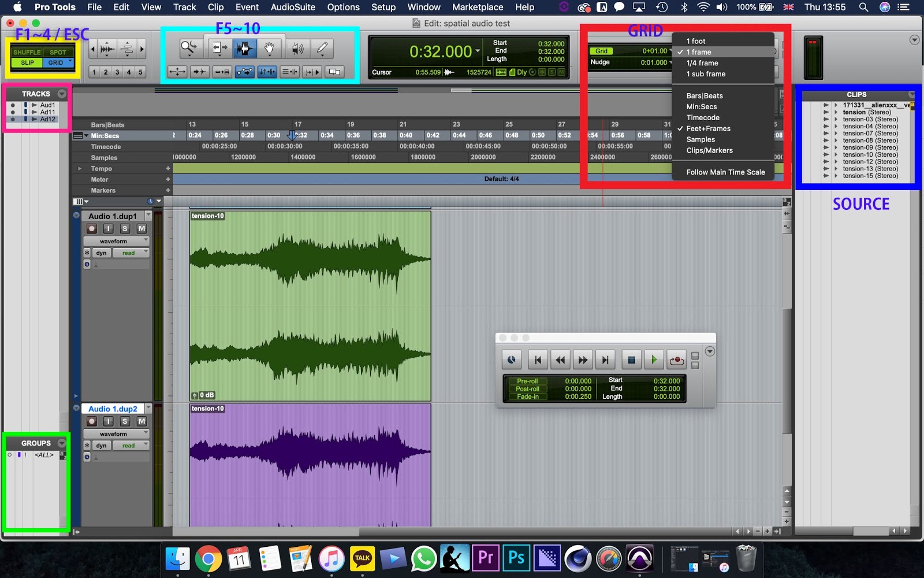Select the Grabber hand tool
This screenshot has height=578, width=924.
coord(270,49)
